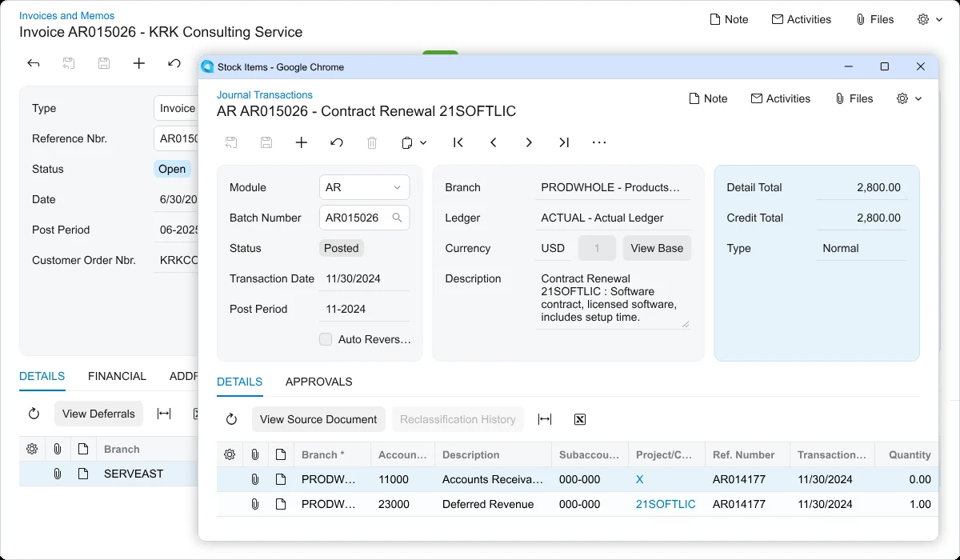The width and height of the screenshot is (960, 560).
Task: Add a new invoice with the plus icon
Action: 139,63
